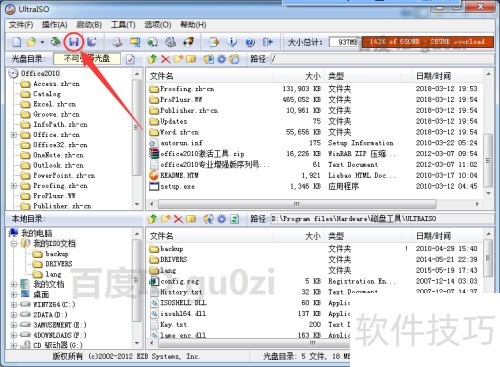Expand the WIN7X64 (C:) drive node

(x=14, y=305)
